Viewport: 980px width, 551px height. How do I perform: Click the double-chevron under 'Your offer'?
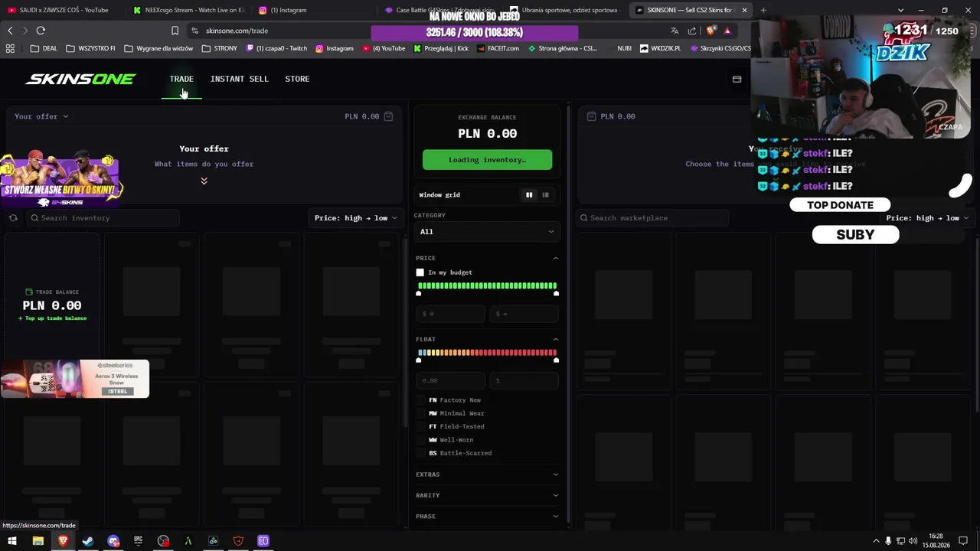click(x=204, y=181)
